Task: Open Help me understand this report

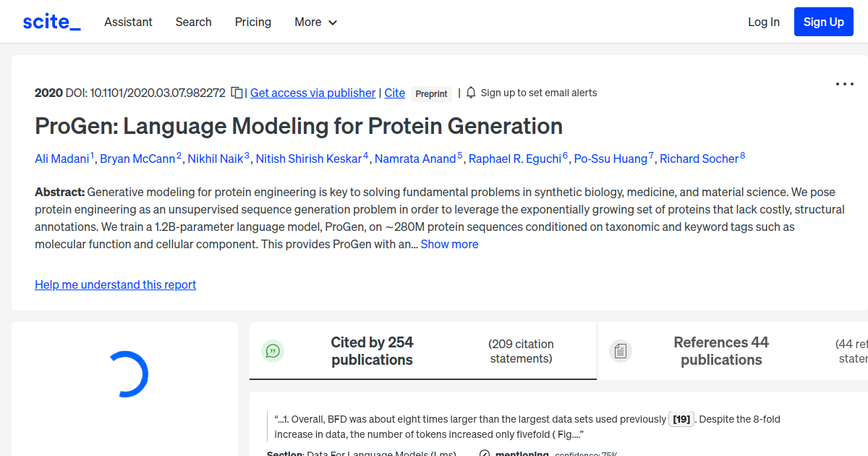Action: click(x=115, y=284)
